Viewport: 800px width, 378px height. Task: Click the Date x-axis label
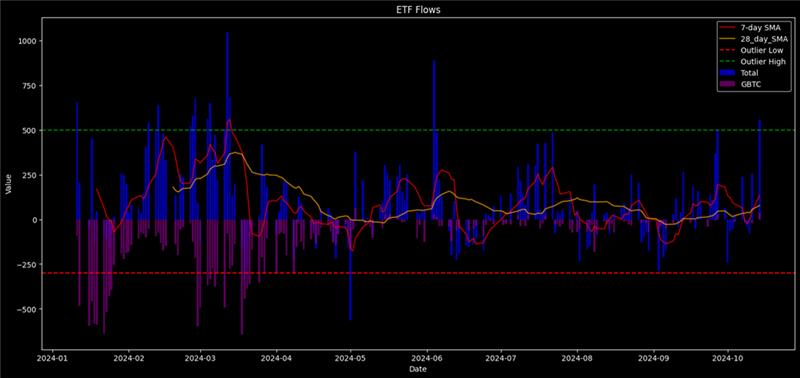click(x=417, y=369)
